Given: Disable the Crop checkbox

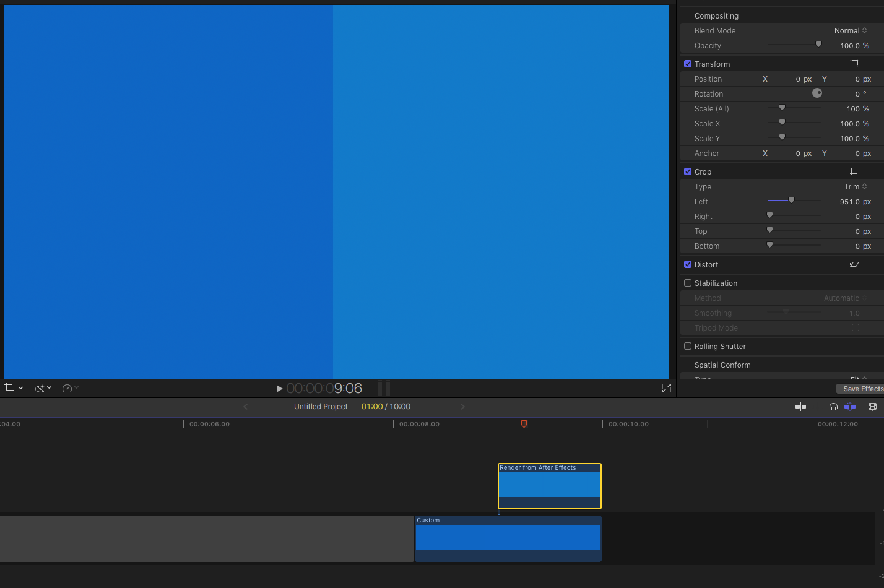Looking at the screenshot, I should pos(688,171).
